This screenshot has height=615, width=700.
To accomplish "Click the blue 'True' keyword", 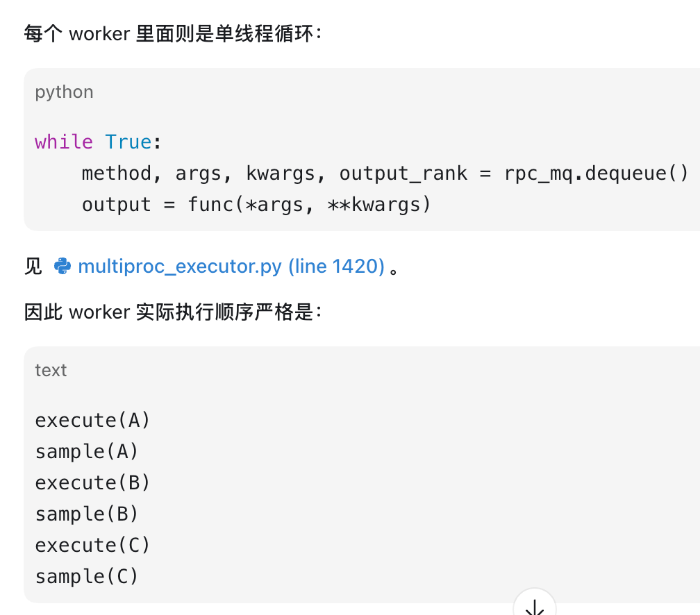I will coord(128,142).
